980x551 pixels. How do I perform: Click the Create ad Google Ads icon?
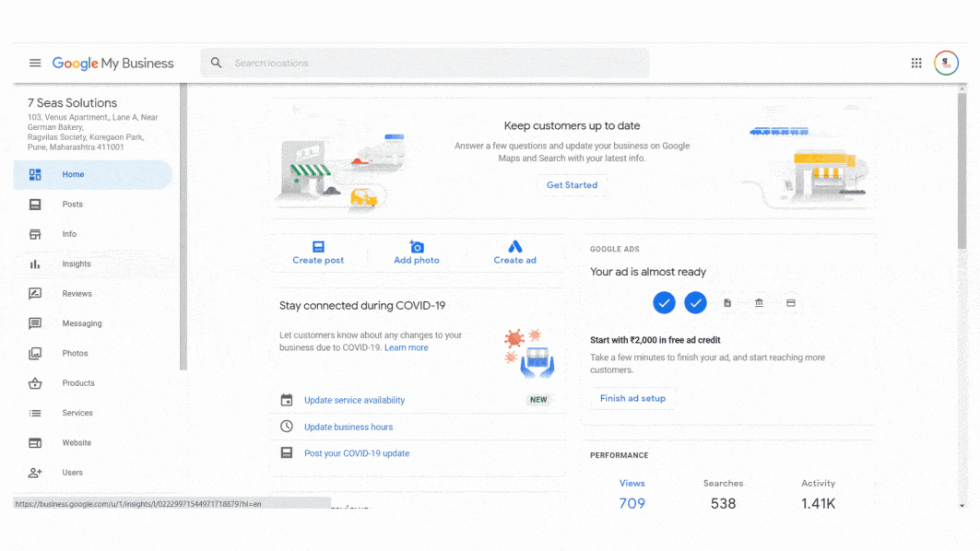[x=515, y=246]
